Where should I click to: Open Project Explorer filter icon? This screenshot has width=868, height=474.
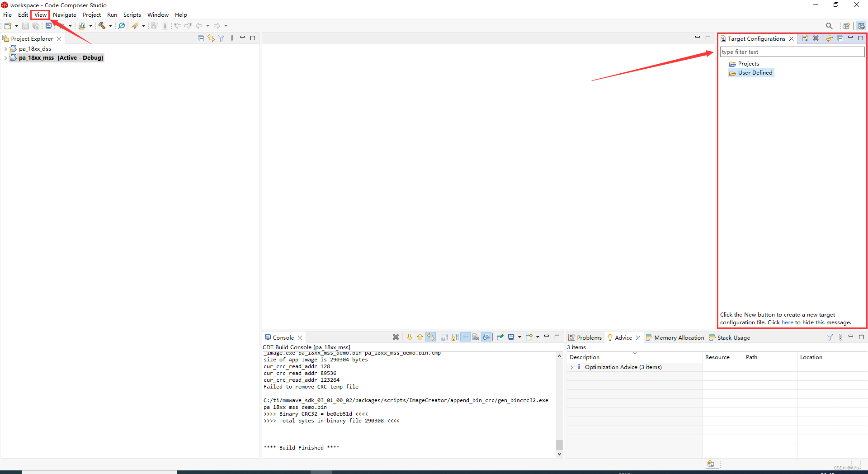(222, 38)
